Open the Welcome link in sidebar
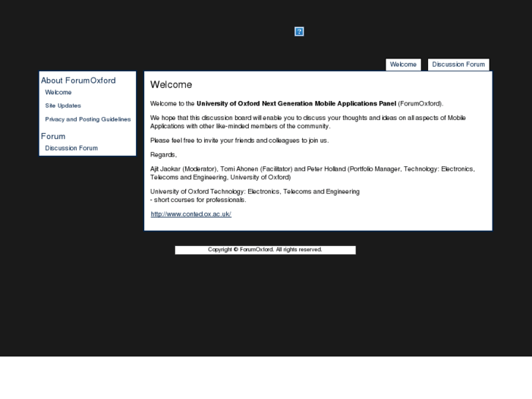Image resolution: width=532 pixels, height=399 pixels. point(59,92)
